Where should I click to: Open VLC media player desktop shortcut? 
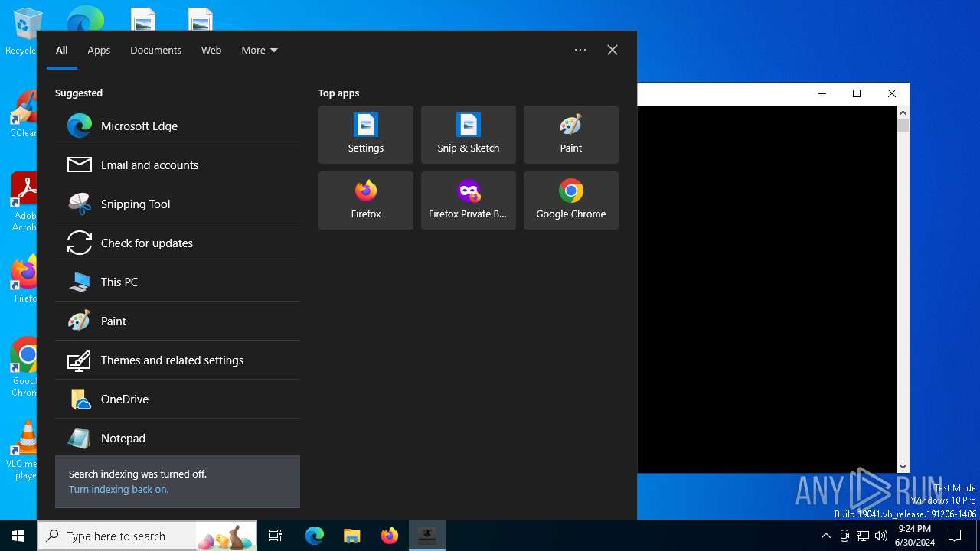pyautogui.click(x=23, y=450)
